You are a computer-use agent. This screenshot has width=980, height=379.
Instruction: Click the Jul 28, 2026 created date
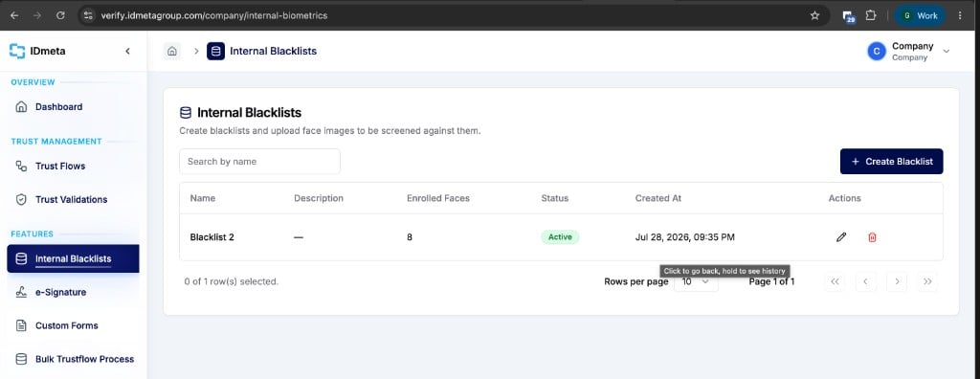click(685, 237)
